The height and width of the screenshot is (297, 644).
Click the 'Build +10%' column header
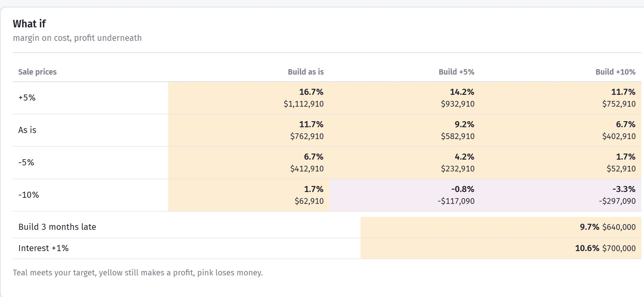[616, 72]
